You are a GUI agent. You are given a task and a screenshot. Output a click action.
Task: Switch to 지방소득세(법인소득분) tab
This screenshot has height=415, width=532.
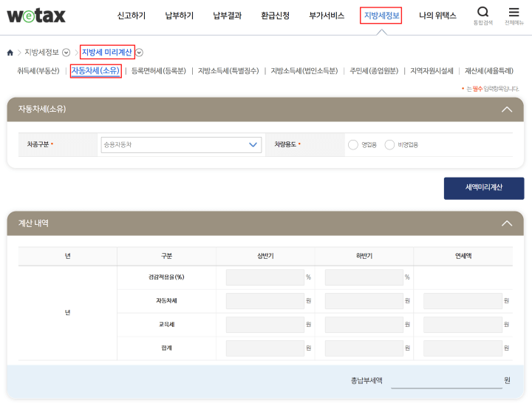click(304, 70)
